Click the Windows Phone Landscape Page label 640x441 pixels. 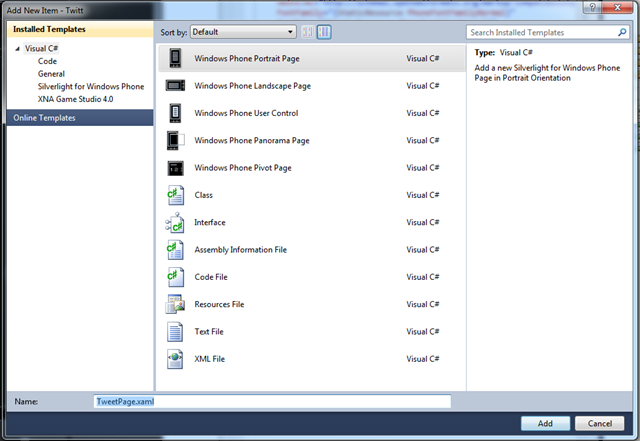coord(253,86)
